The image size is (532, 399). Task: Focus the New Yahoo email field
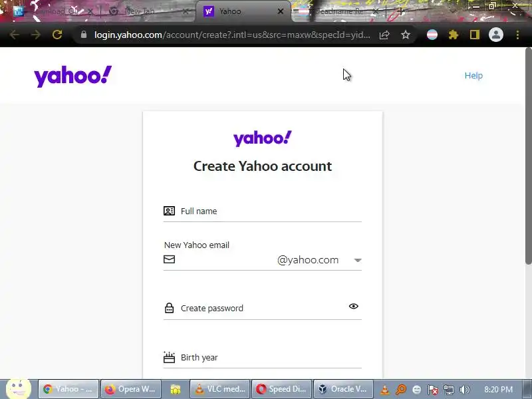tap(219, 260)
